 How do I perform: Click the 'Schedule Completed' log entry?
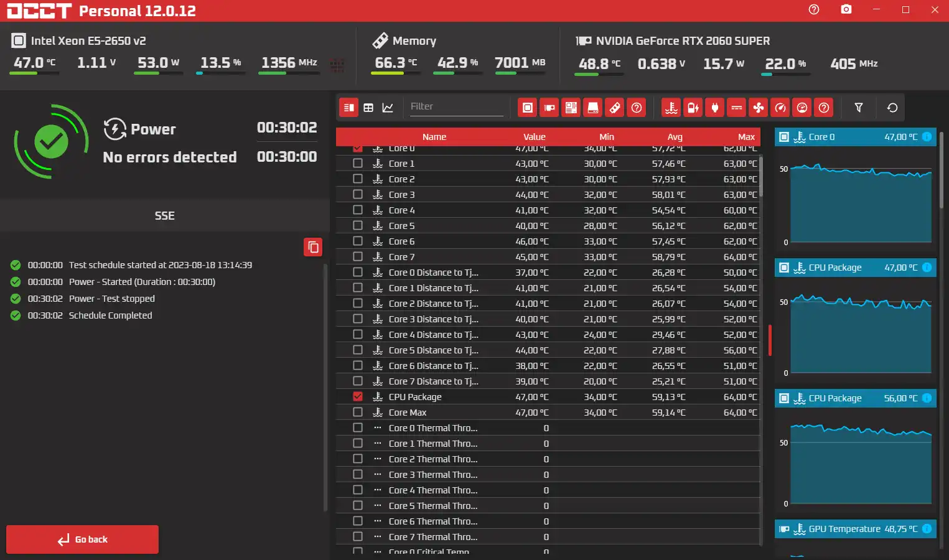(110, 315)
